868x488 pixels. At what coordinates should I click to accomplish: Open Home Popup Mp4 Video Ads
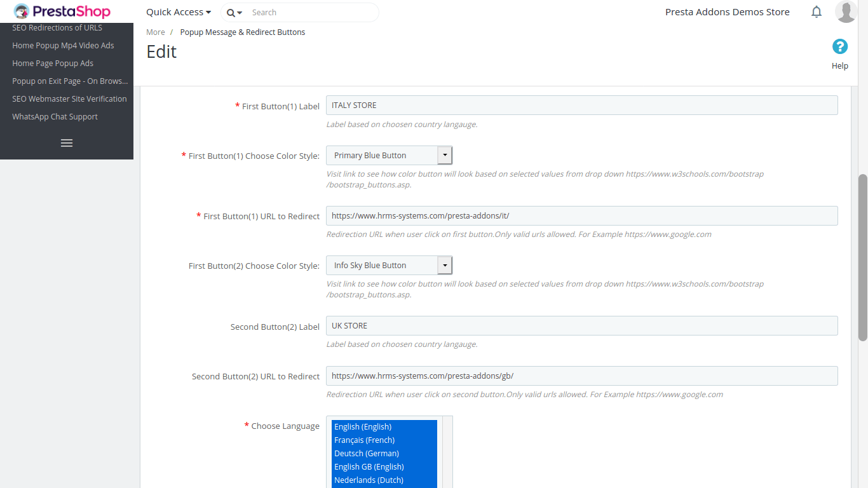click(x=63, y=46)
